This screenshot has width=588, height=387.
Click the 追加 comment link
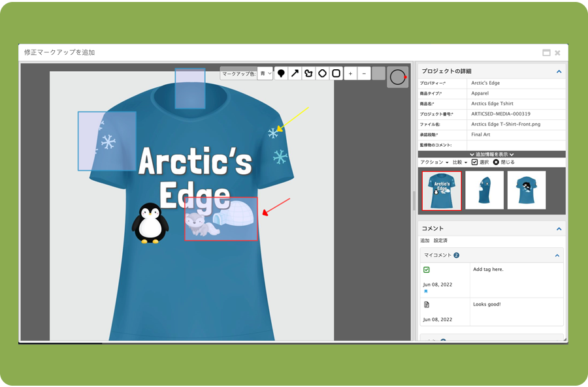(x=425, y=241)
